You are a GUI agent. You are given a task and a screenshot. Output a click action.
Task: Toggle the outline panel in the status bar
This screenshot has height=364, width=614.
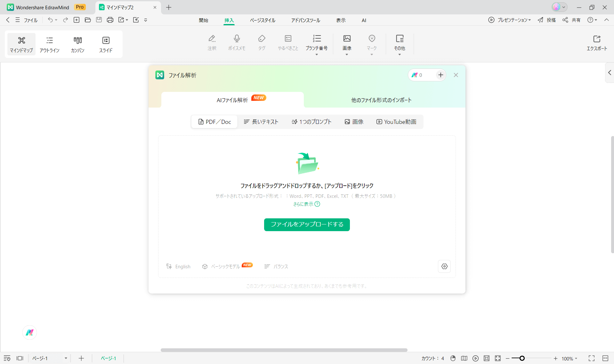pyautogui.click(x=7, y=358)
